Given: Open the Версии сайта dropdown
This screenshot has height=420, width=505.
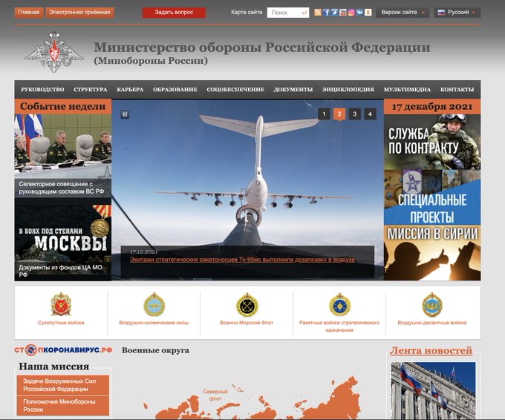Looking at the screenshot, I should [x=403, y=13].
